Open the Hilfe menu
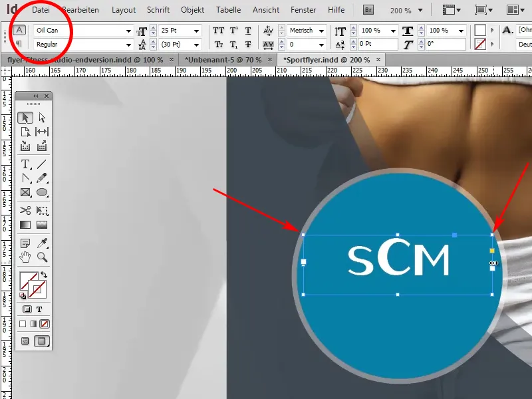The width and height of the screenshot is (532, 399). (336, 10)
